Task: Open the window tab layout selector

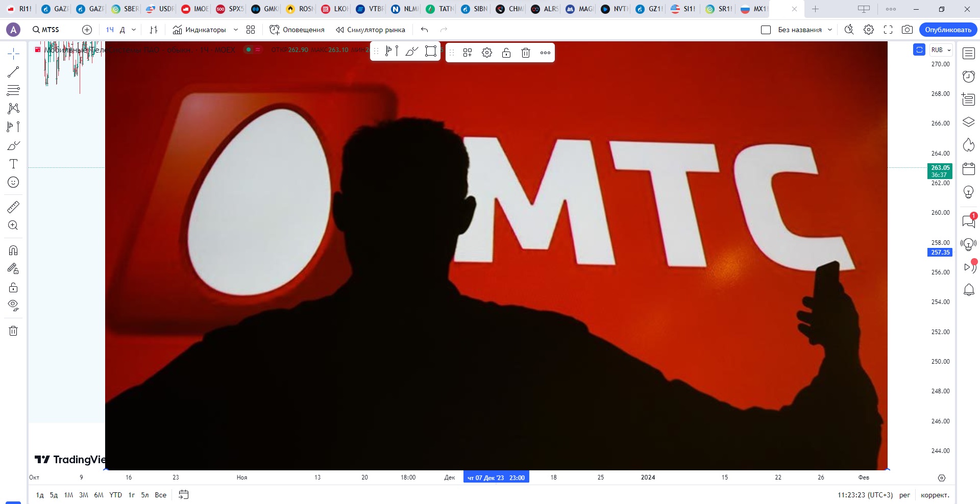Action: pyautogui.click(x=864, y=9)
